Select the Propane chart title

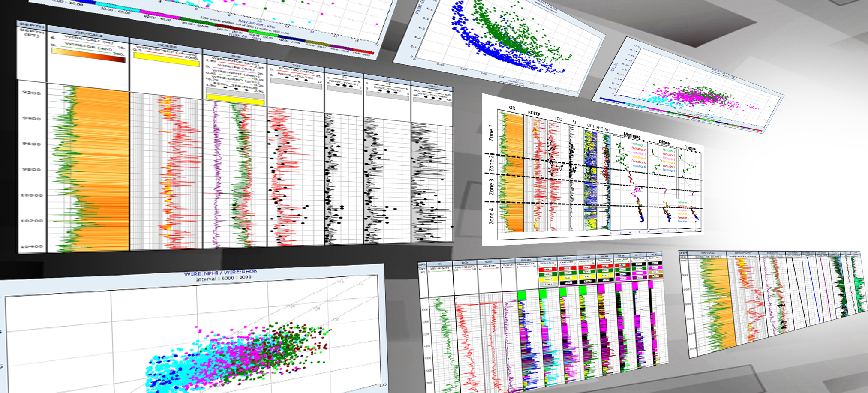690,148
